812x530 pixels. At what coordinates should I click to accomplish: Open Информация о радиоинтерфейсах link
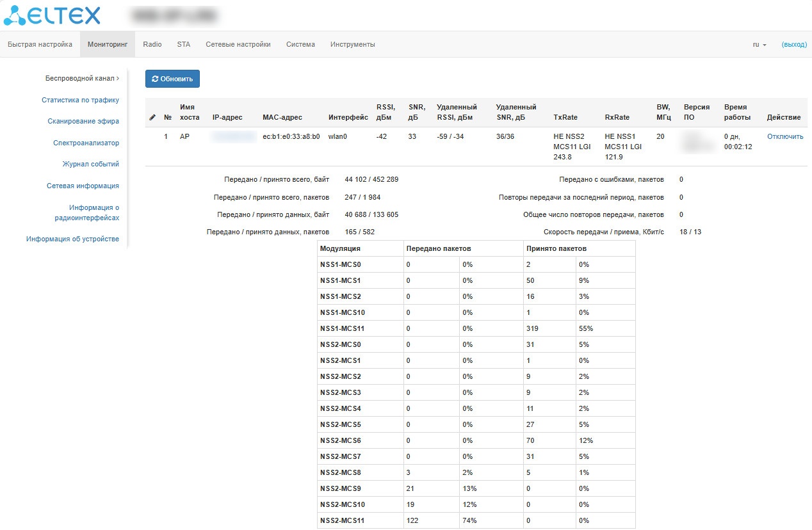pos(87,213)
